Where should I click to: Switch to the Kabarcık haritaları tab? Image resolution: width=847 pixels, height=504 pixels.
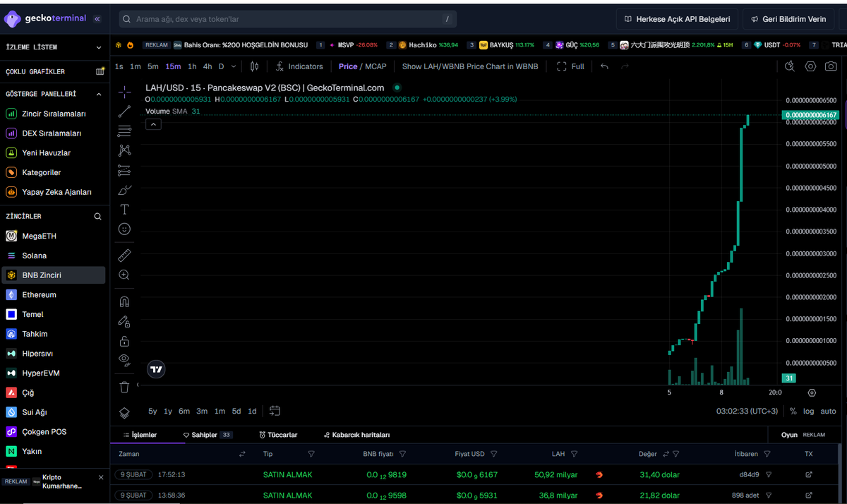pos(356,435)
